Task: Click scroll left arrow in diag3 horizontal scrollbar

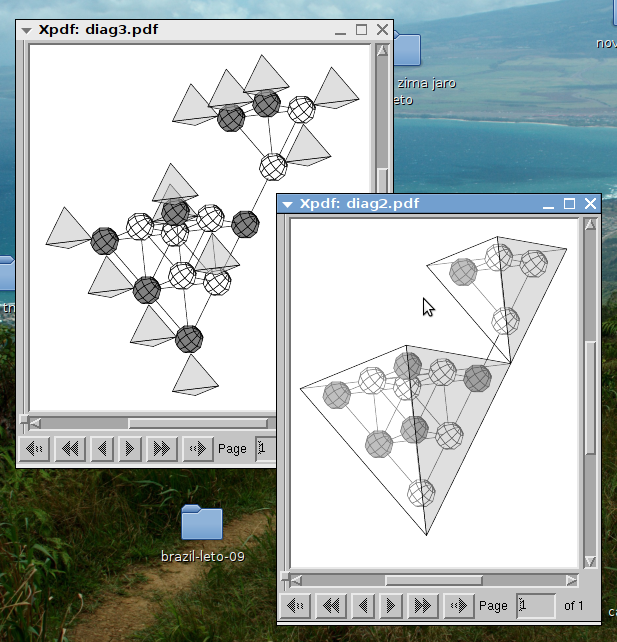Action: pos(35,423)
